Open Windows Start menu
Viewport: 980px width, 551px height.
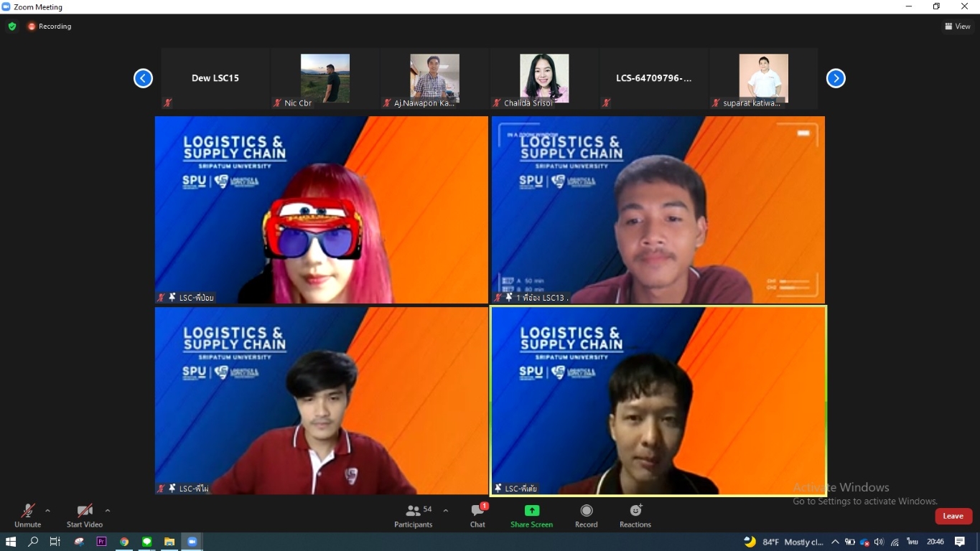(11, 542)
